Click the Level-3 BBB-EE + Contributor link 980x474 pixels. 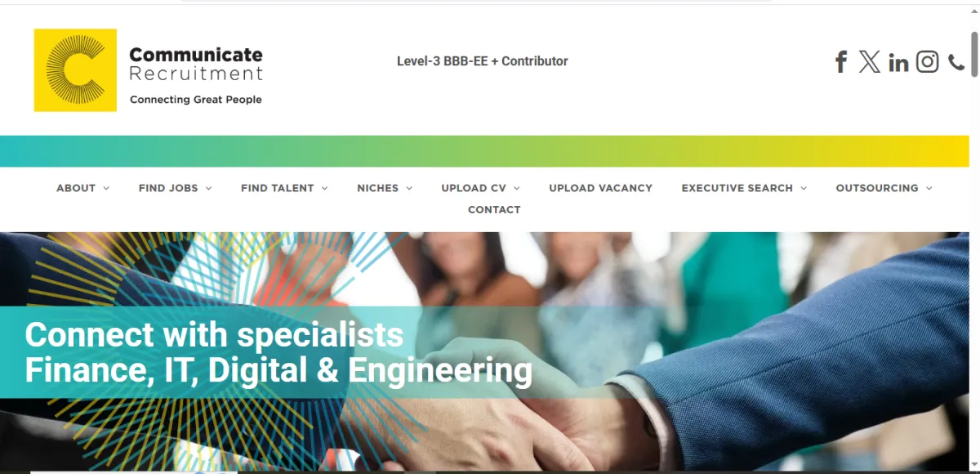pos(482,61)
